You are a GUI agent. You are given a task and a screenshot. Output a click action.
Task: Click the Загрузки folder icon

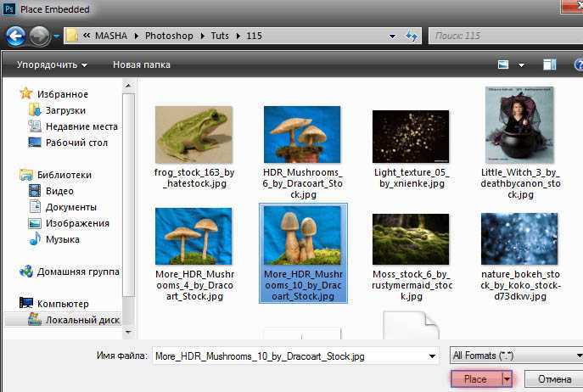coord(35,110)
